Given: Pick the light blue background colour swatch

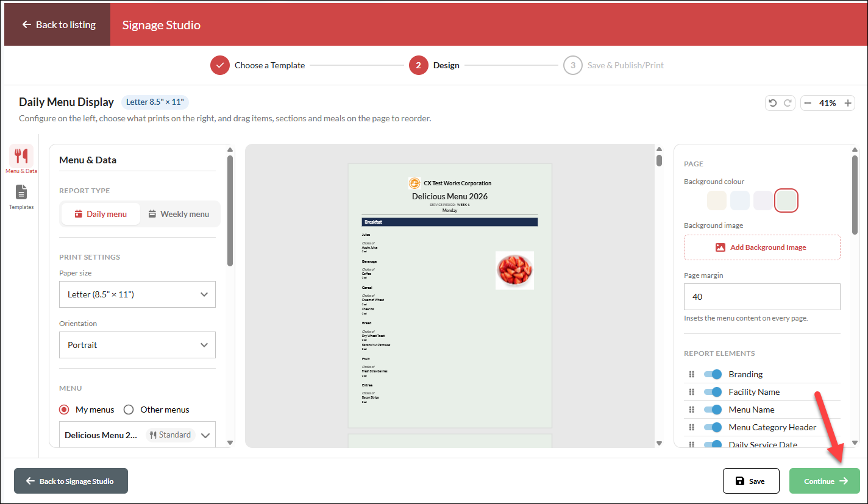Looking at the screenshot, I should click(740, 201).
